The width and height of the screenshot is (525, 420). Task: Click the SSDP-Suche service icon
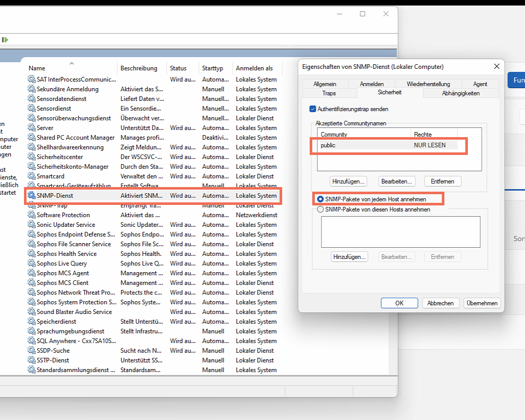32,351
